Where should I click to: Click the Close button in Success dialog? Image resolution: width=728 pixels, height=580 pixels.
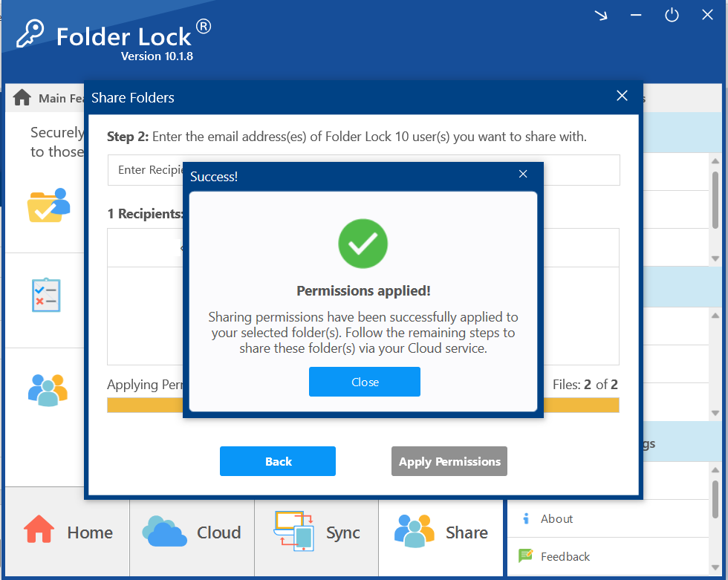coord(364,382)
